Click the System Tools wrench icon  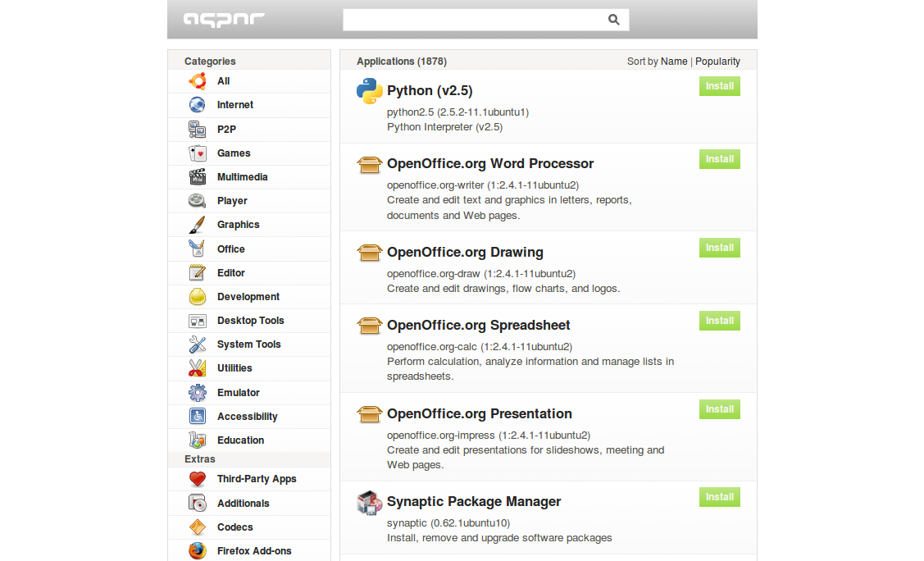pyautogui.click(x=198, y=344)
